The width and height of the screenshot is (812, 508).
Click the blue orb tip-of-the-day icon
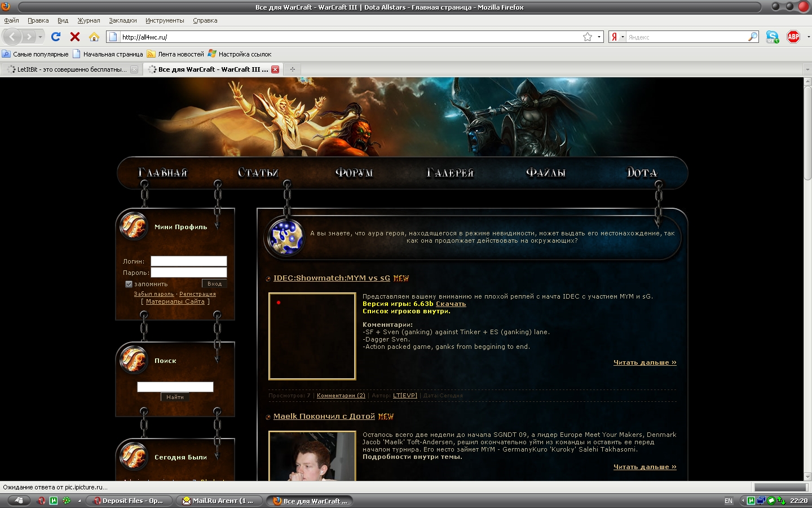286,237
